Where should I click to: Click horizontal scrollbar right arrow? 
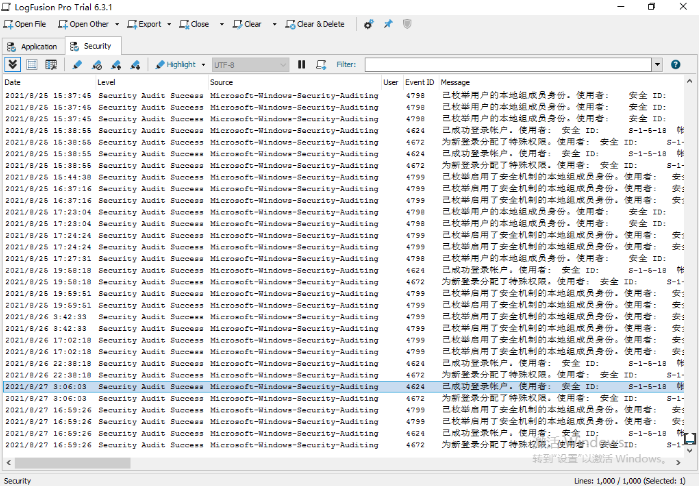678,463
